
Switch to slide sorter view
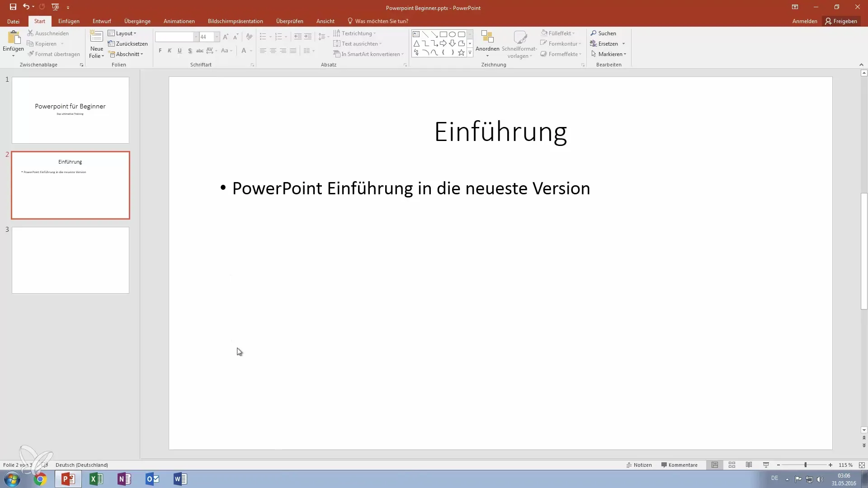coord(732,465)
